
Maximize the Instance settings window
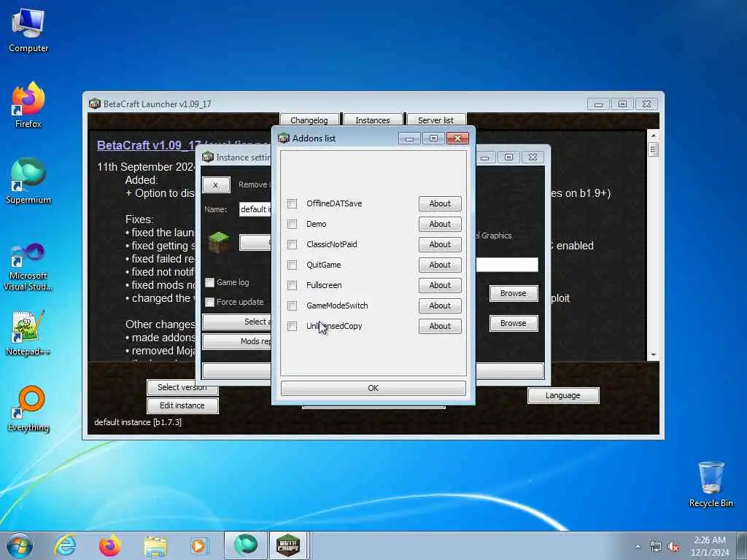tap(508, 157)
